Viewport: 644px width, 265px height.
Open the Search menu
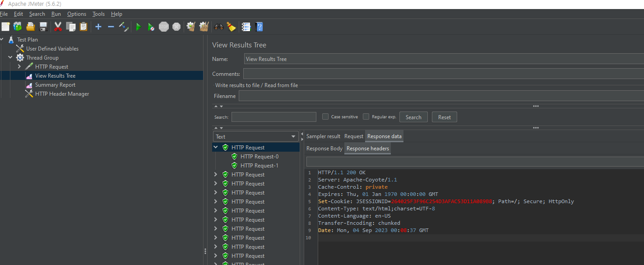[37, 14]
